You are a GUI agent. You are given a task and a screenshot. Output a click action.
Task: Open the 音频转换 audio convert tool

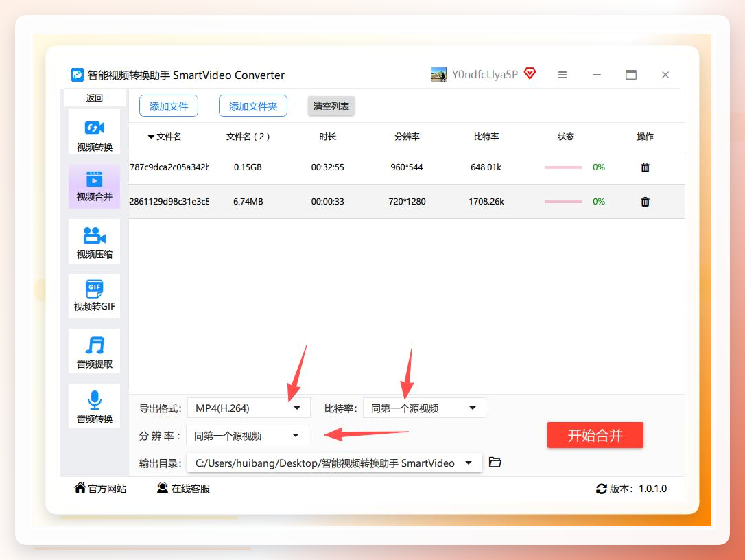pos(94,406)
